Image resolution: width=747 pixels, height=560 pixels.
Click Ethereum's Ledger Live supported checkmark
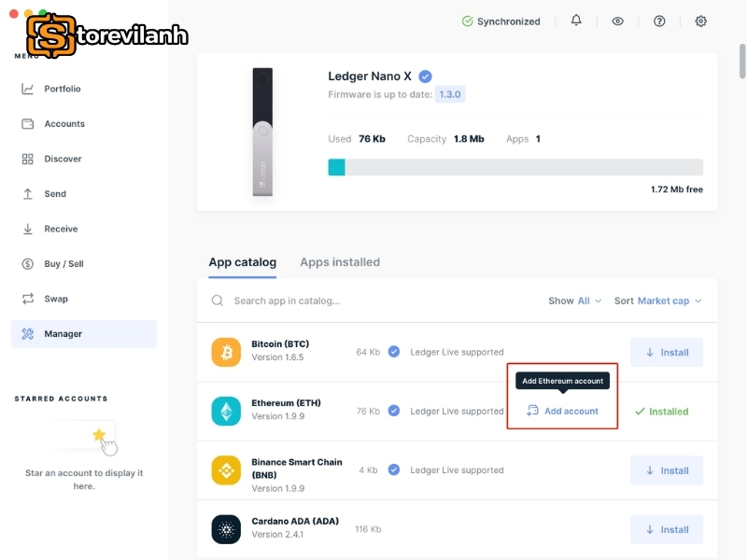pyautogui.click(x=393, y=411)
